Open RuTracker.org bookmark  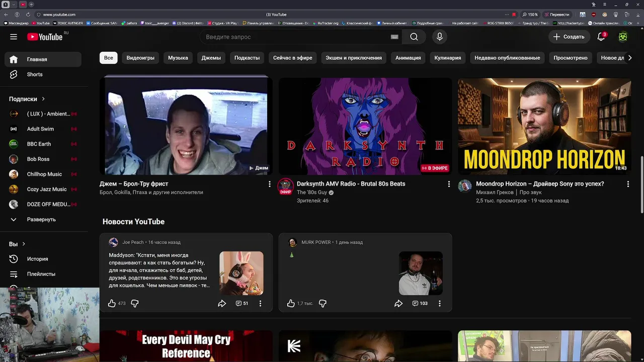[326, 23]
